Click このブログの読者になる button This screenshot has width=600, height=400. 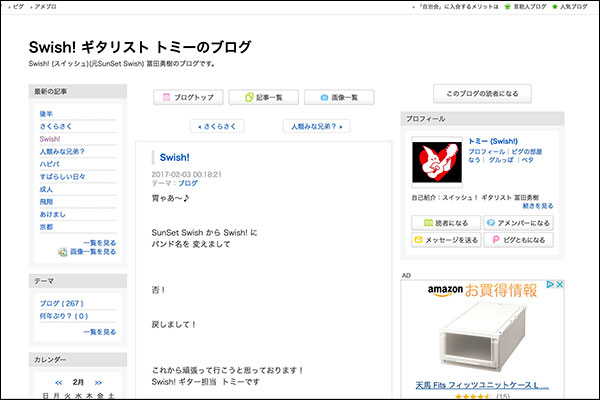coord(482,93)
